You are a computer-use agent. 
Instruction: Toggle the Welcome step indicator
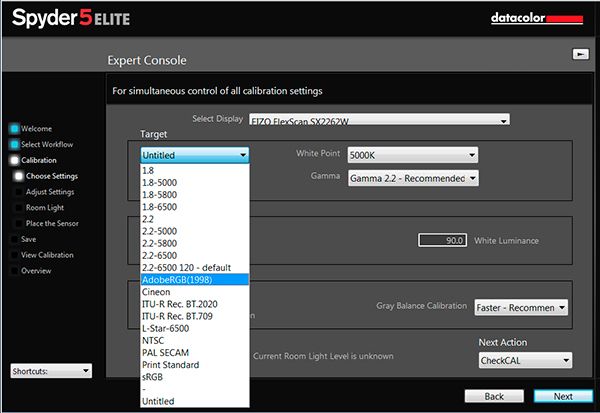point(15,129)
